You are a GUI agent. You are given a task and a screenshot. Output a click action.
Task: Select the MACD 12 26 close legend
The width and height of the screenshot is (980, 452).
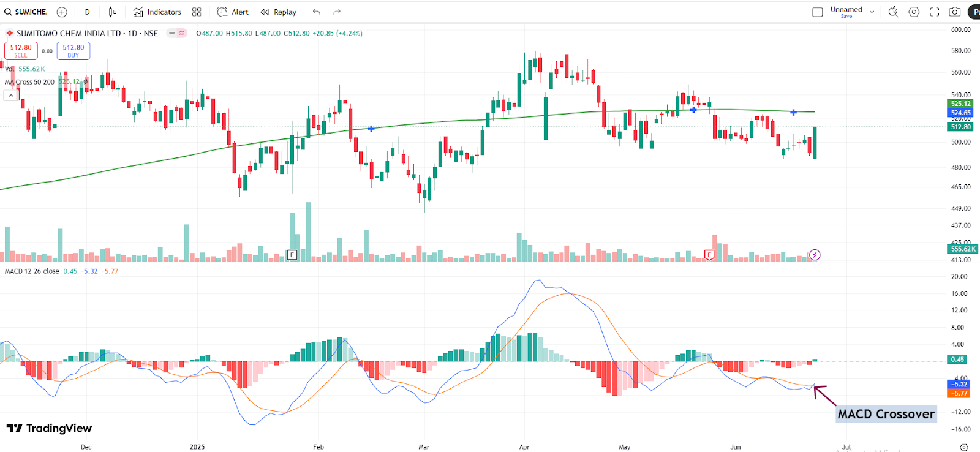click(32, 271)
